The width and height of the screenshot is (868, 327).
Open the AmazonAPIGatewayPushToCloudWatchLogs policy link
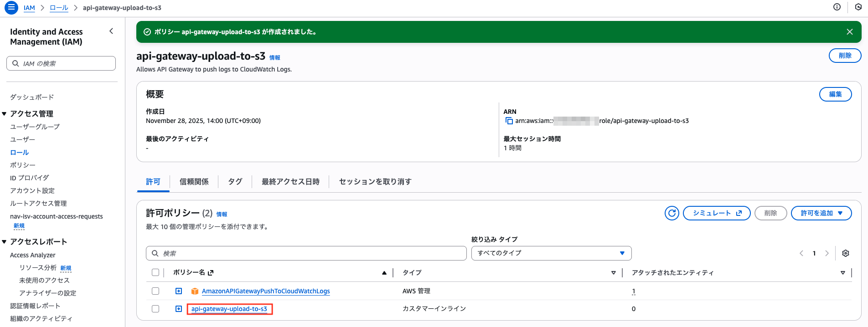pyautogui.click(x=266, y=291)
